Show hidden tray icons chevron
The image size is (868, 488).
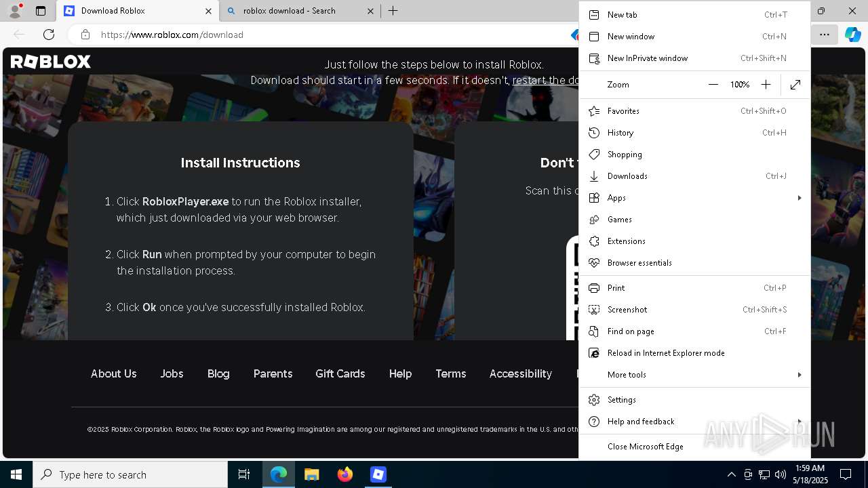tap(731, 474)
